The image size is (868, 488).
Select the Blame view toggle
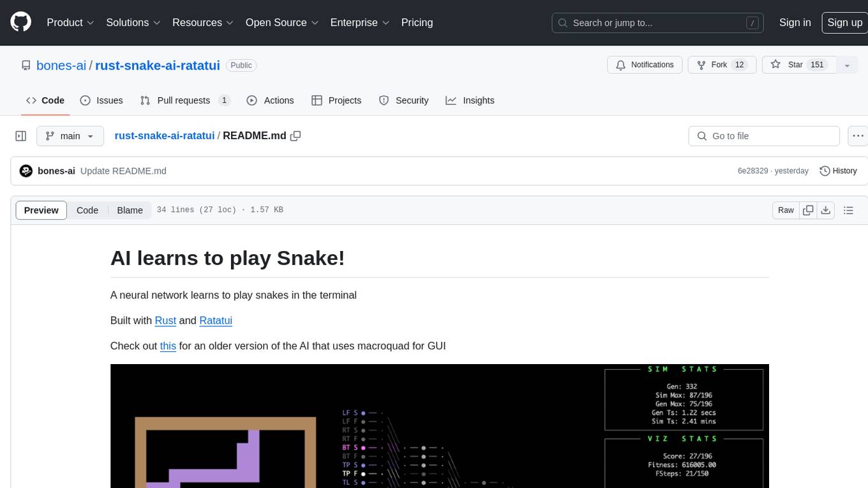coord(130,210)
